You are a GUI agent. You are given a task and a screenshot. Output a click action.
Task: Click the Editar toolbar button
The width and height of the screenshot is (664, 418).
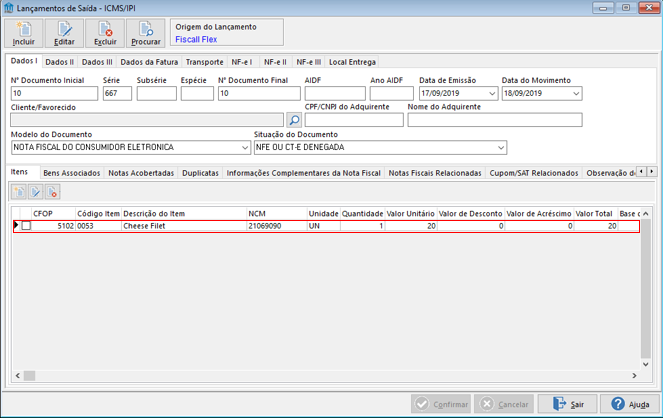(x=64, y=33)
